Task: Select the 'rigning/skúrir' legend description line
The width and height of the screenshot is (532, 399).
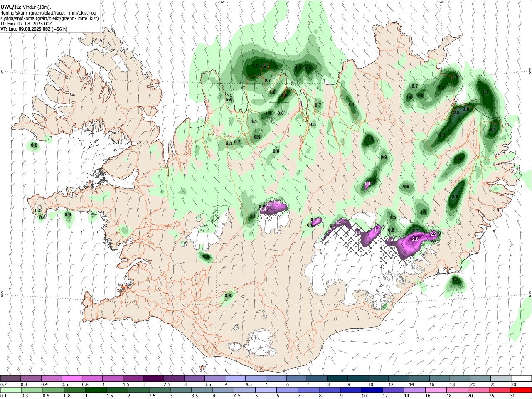Action: 48,13
